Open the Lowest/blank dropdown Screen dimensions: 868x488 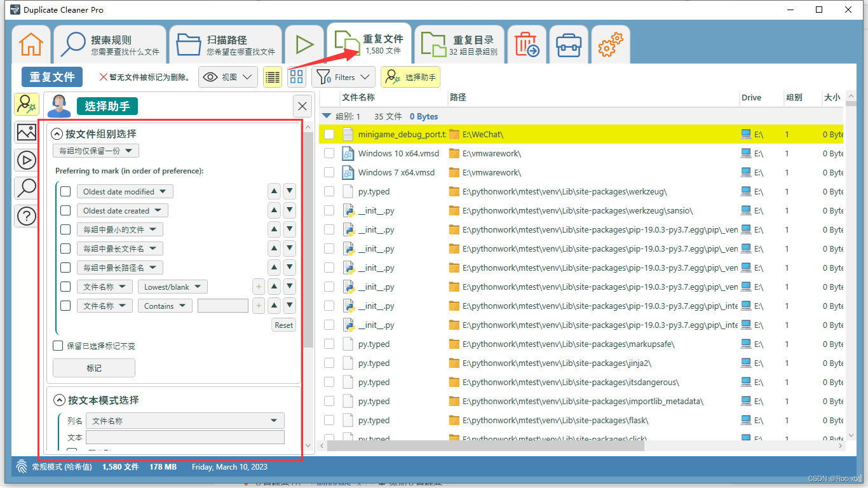[172, 287]
